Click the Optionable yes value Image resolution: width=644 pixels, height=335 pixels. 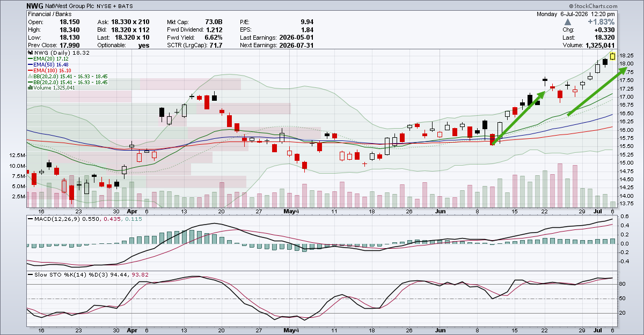[x=144, y=46]
